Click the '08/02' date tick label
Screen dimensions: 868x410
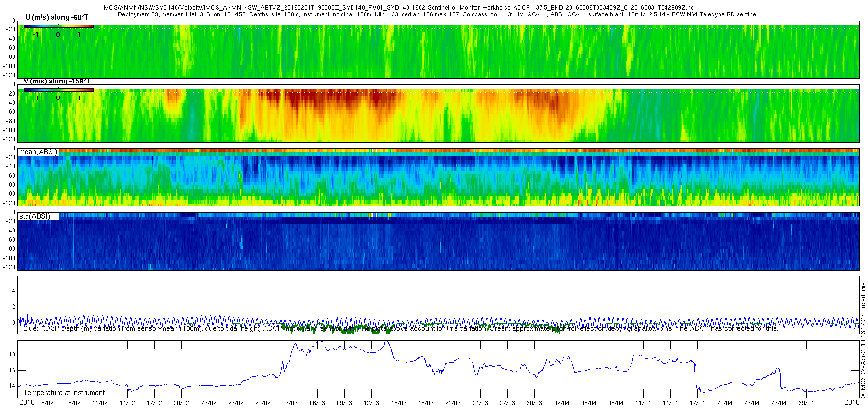click(73, 403)
